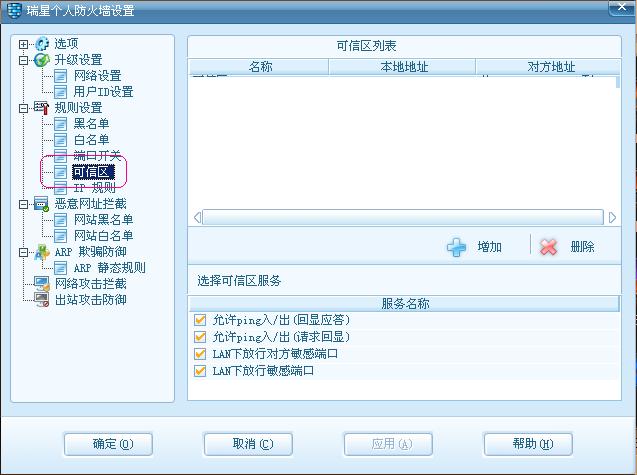Select IP 规则 tree entry

(x=95, y=188)
